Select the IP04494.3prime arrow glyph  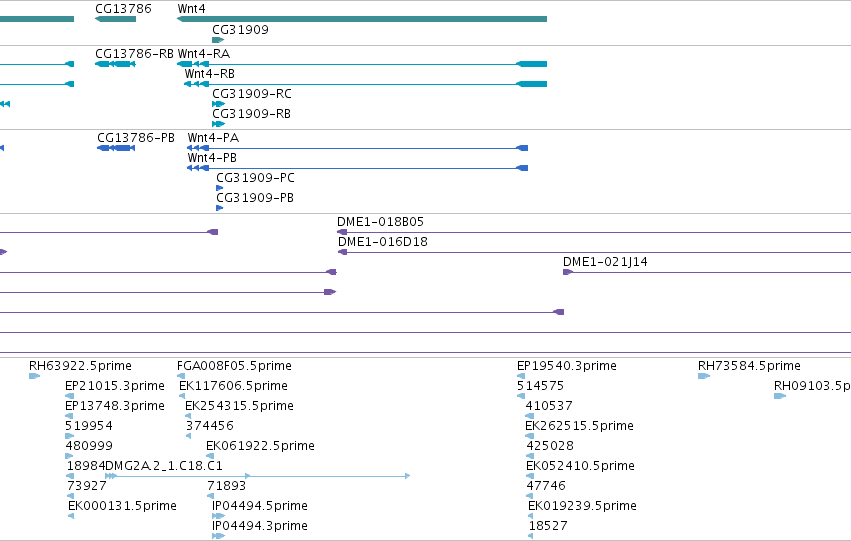[218, 536]
